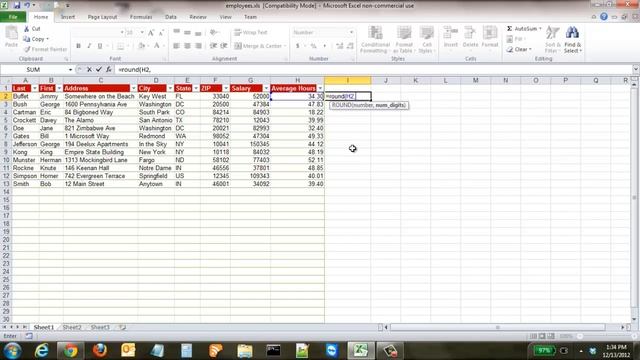Click the Increase Decimal icon
This screenshot has height=360, width=640.
(340, 46)
